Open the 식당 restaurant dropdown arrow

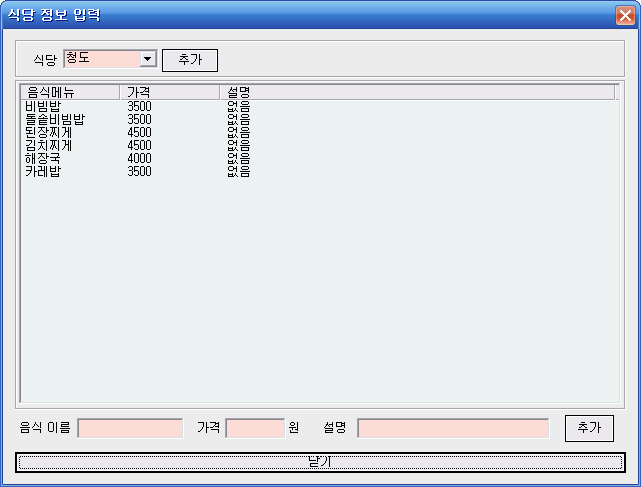click(148, 59)
